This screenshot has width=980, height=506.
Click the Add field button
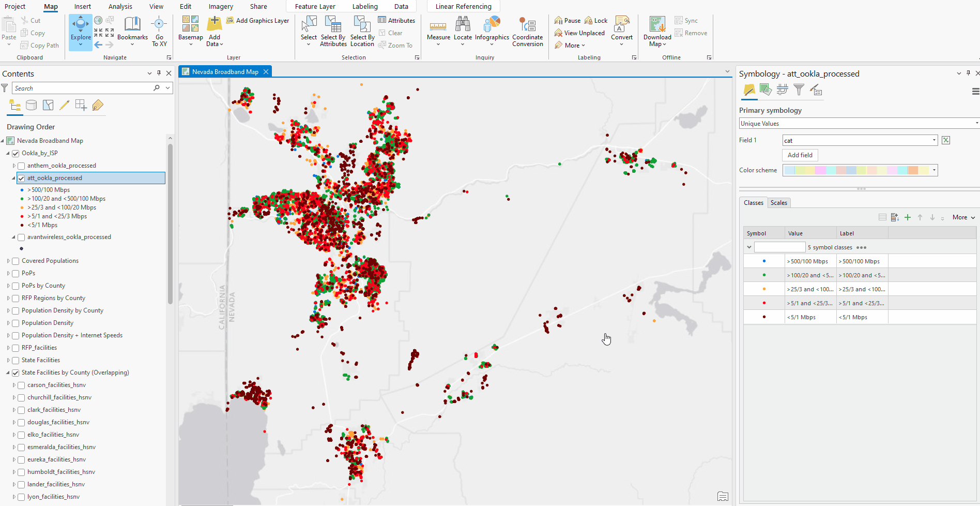[x=799, y=155]
